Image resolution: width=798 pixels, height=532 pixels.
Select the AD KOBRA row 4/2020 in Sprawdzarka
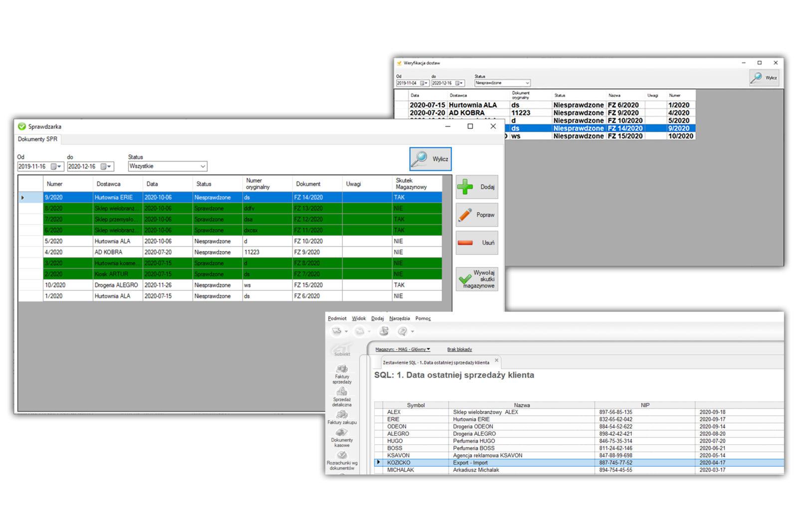coord(230,252)
